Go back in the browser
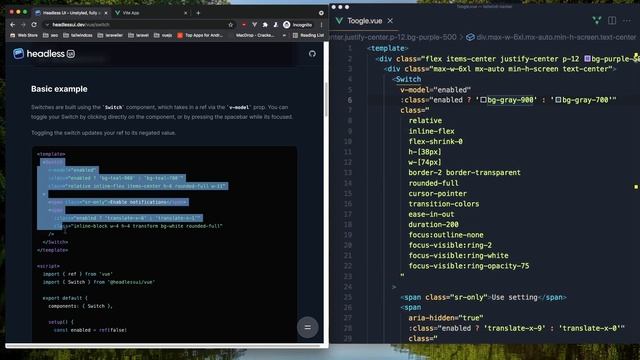 click(13, 25)
